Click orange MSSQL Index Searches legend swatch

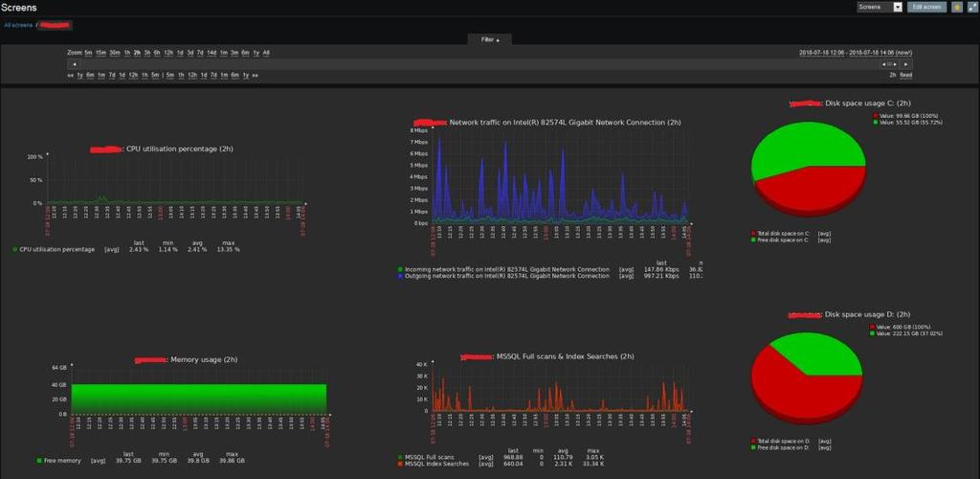point(400,464)
